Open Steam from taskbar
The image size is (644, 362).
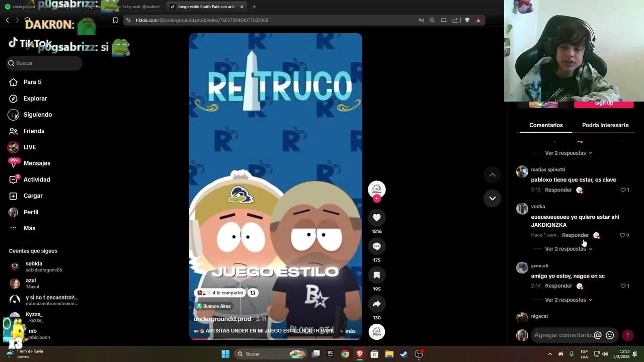click(x=404, y=354)
